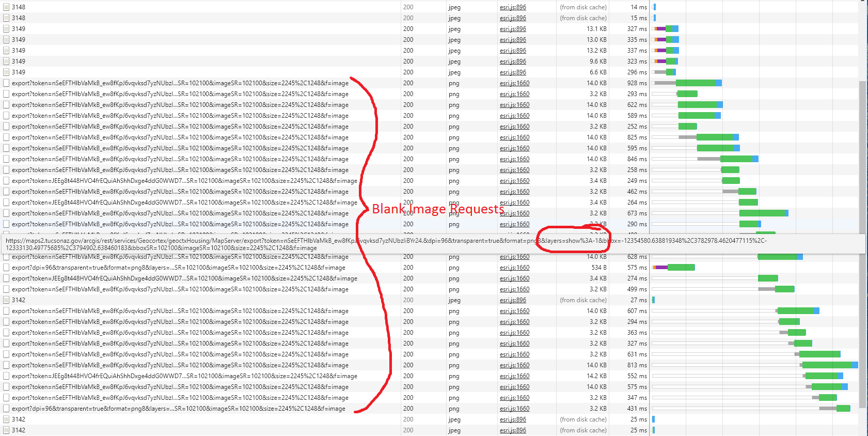This screenshot has width=868, height=436.
Task: Open esri.js:1660 initiator in the 552 ms row
Action: point(514,376)
